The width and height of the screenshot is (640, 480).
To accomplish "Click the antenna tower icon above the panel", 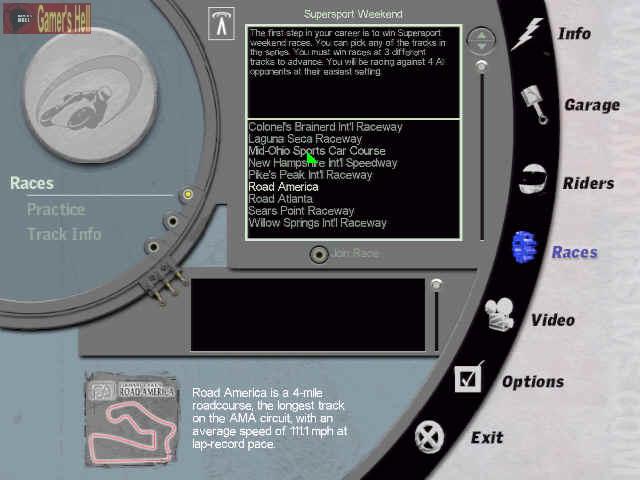I will (x=221, y=23).
